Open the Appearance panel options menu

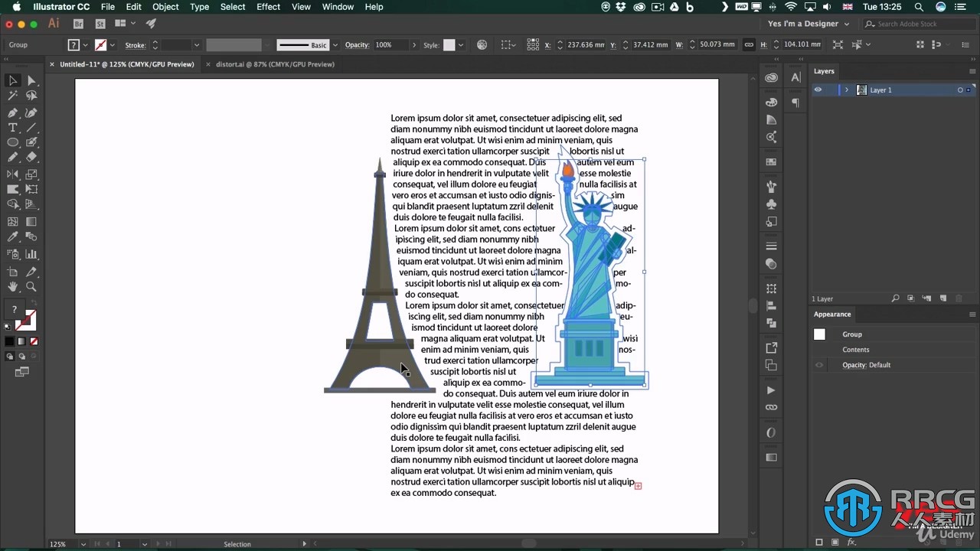coord(973,315)
